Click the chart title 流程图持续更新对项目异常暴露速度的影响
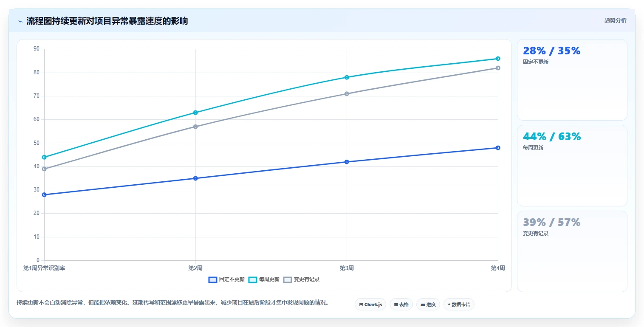Viewport: 644px width, 327px height. [x=107, y=21]
